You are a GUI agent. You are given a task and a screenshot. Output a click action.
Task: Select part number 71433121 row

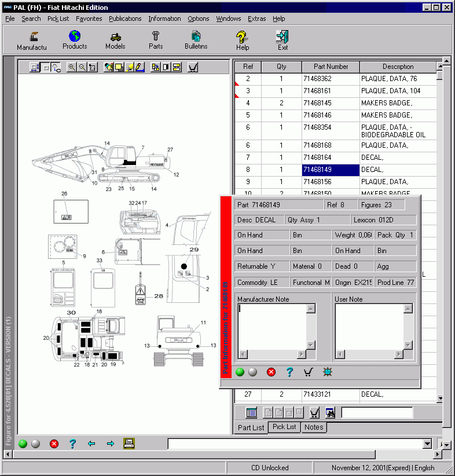pyautogui.click(x=335, y=394)
